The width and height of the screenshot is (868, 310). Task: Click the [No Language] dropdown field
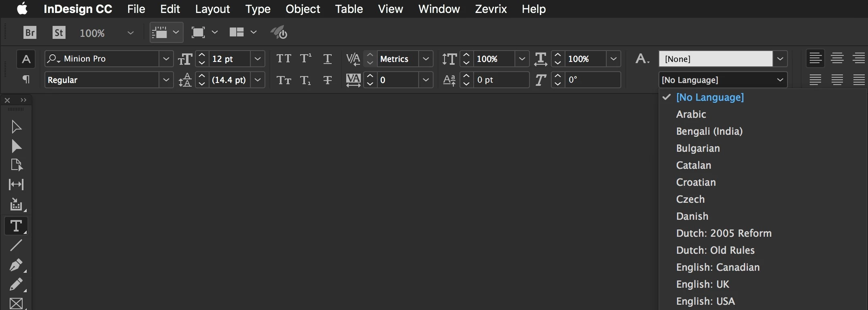[x=723, y=80]
